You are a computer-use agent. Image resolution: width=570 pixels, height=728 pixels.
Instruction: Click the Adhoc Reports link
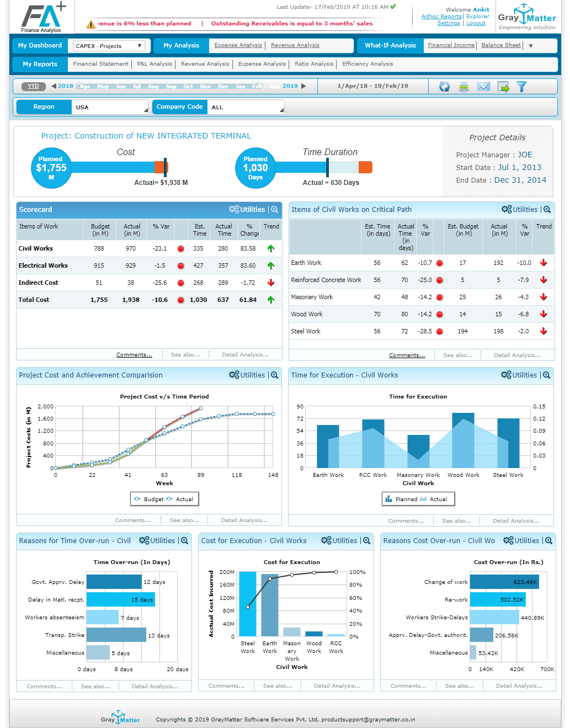(x=441, y=17)
